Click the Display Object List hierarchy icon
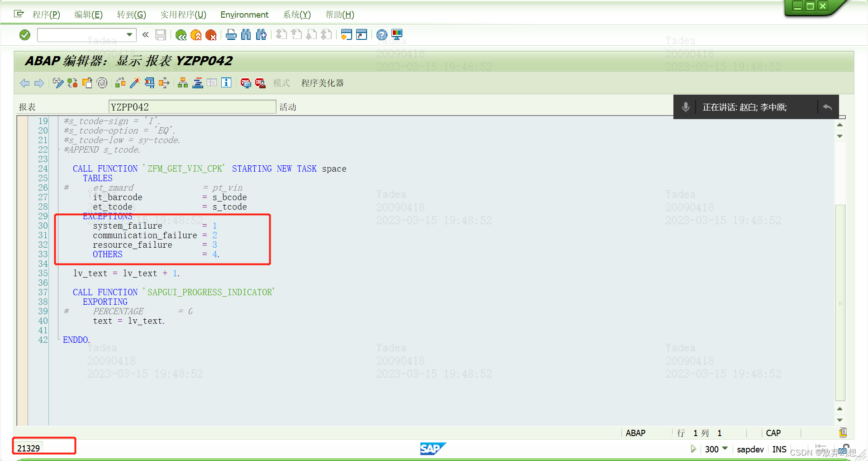The image size is (868, 461). pyautogui.click(x=183, y=83)
